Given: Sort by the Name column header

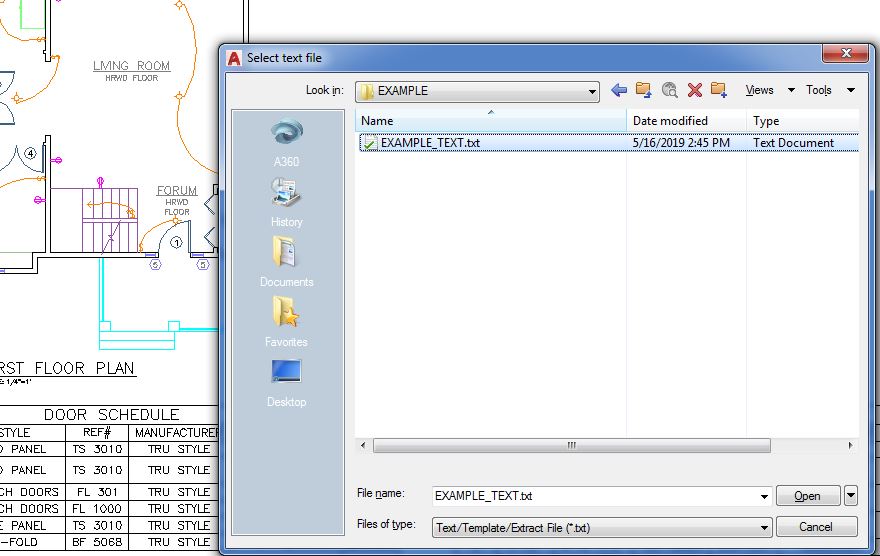Looking at the screenshot, I should pyautogui.click(x=491, y=121).
